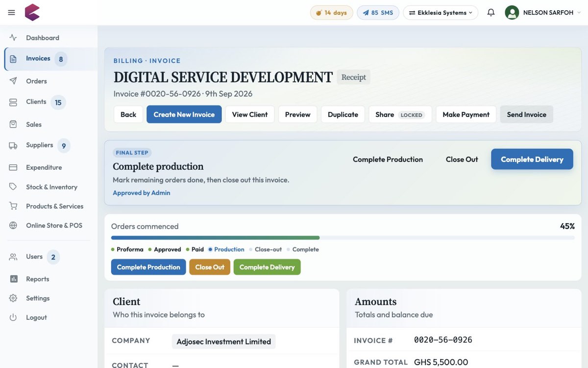Click Create New Invoice
Image resolution: width=588 pixels, height=368 pixels.
click(x=184, y=114)
